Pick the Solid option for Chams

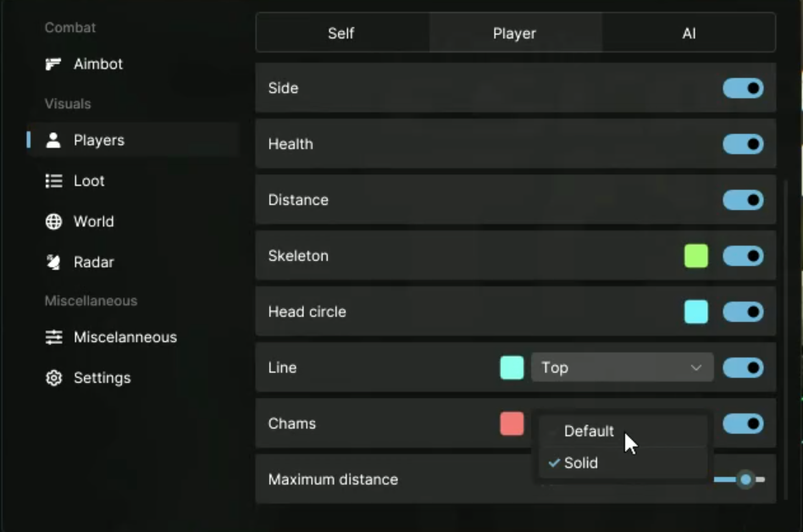tap(581, 463)
